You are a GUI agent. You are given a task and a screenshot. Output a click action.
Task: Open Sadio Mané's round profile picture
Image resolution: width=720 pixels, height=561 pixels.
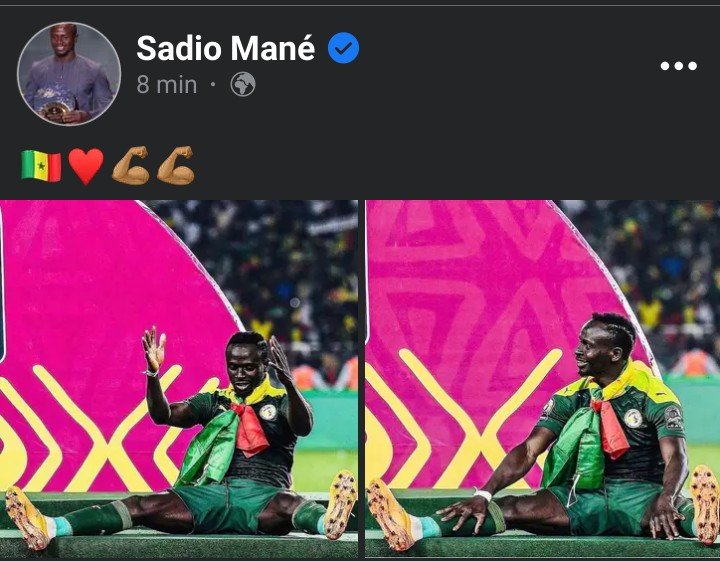[69, 73]
